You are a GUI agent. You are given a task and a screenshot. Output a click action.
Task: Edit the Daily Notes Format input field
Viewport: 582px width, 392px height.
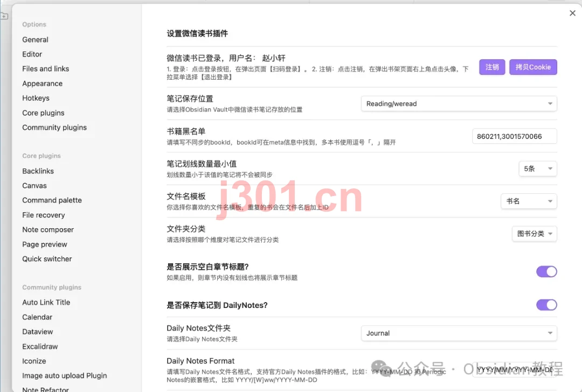point(515,370)
